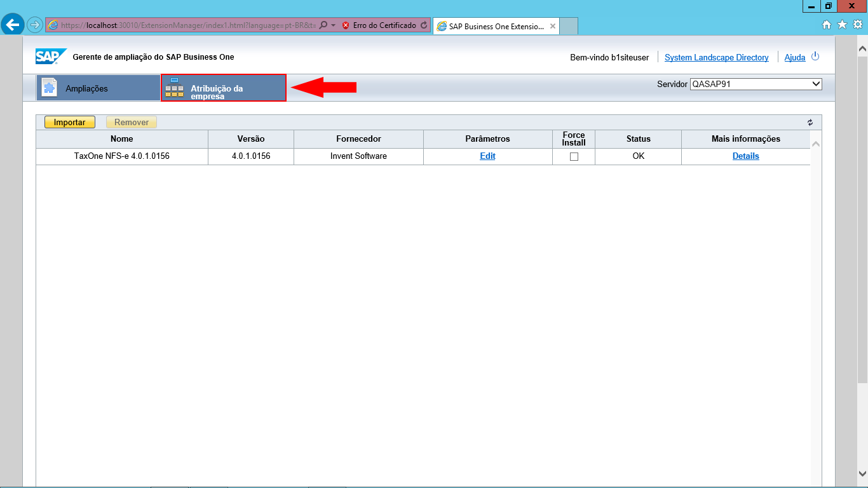The image size is (868, 488).
Task: Open the Edit parameters link
Action: coord(487,156)
